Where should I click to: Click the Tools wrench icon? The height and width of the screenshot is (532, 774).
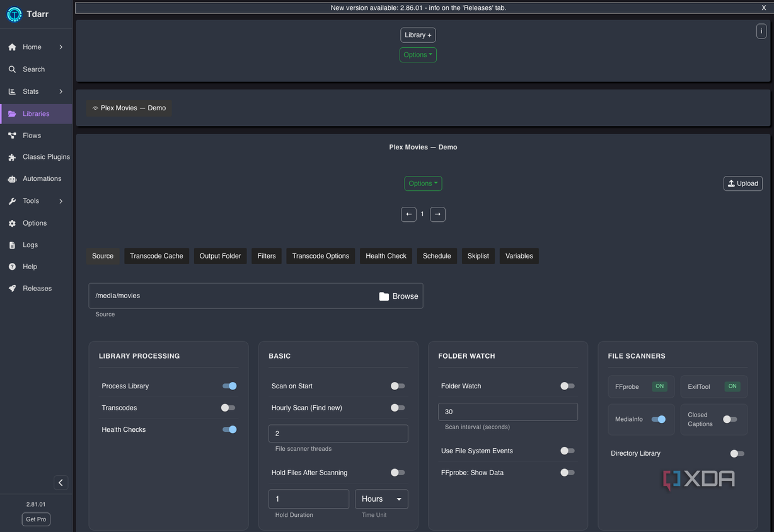pos(12,201)
